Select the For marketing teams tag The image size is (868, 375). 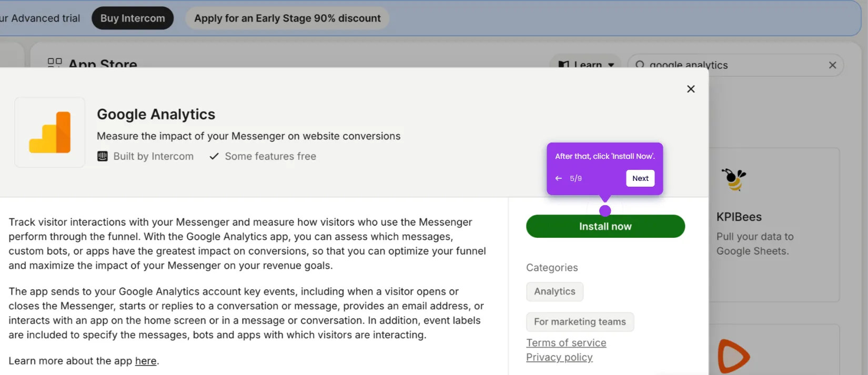coord(580,322)
